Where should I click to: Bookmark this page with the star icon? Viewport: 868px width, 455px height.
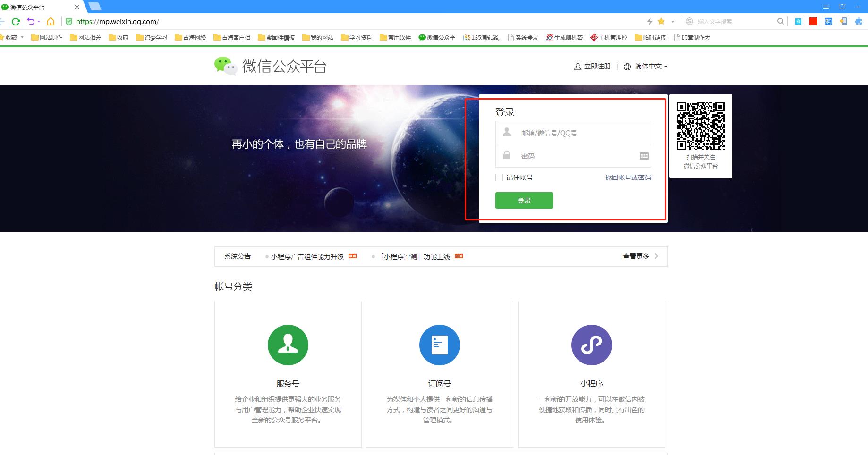point(661,21)
